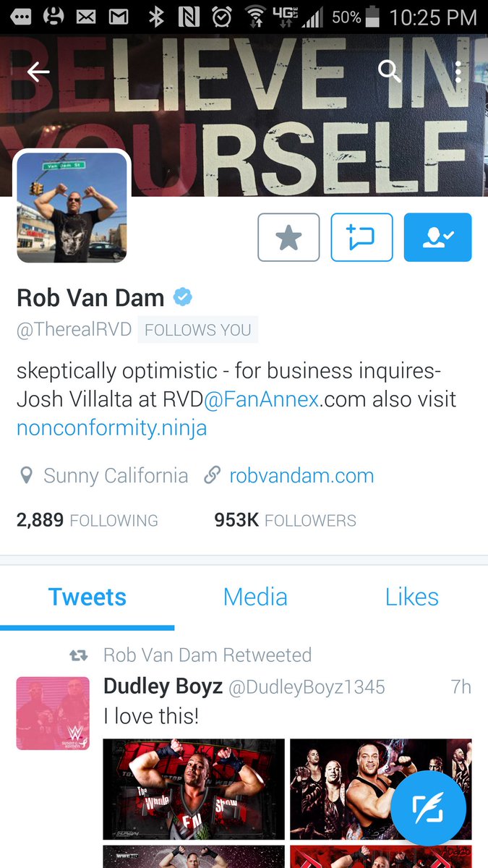Screen dimensions: 488x868
Task: Tap the tweet-to-user speech bubble icon
Action: click(362, 237)
